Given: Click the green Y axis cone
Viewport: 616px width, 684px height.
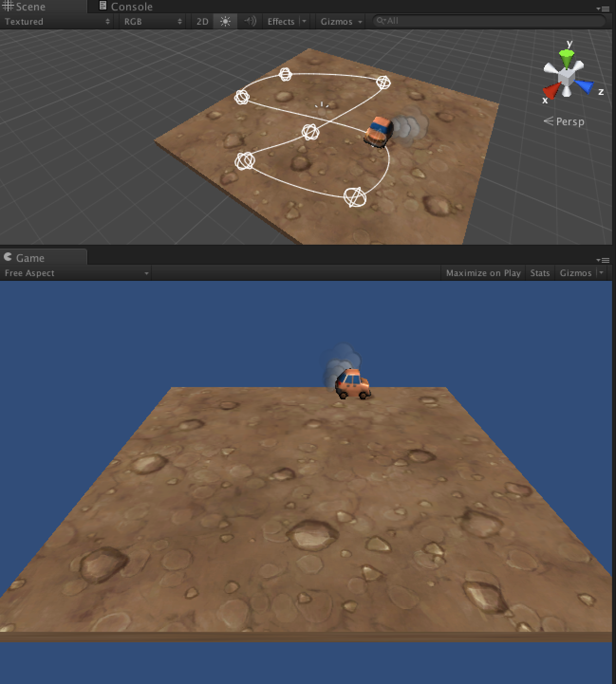Looking at the screenshot, I should click(566, 58).
